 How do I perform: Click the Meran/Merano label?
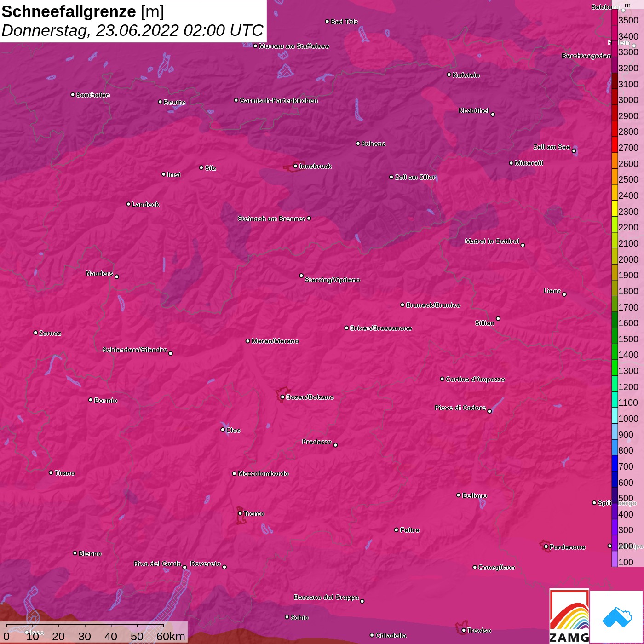[275, 341]
